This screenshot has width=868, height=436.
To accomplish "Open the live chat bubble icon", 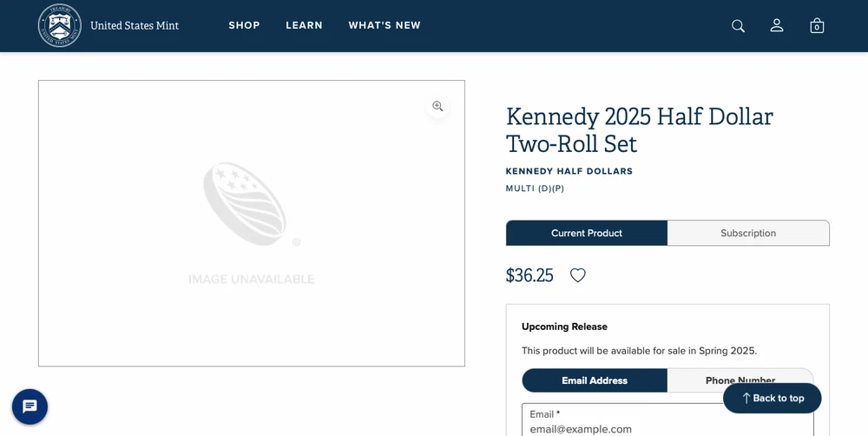I will (30, 406).
